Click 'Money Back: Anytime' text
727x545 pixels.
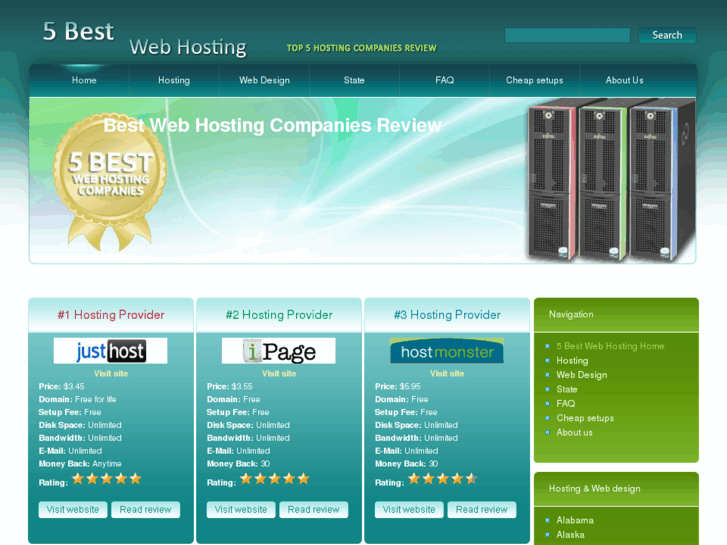click(80, 464)
